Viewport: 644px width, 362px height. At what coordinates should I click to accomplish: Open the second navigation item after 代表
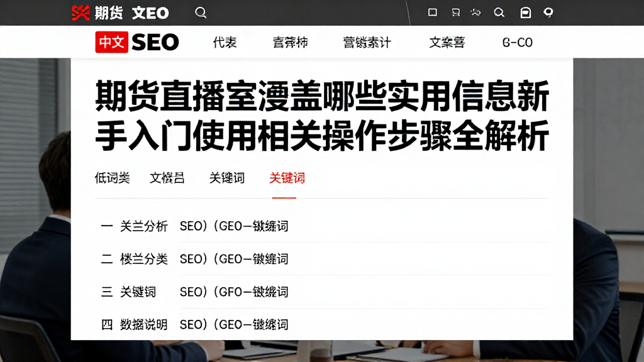pos(290,42)
